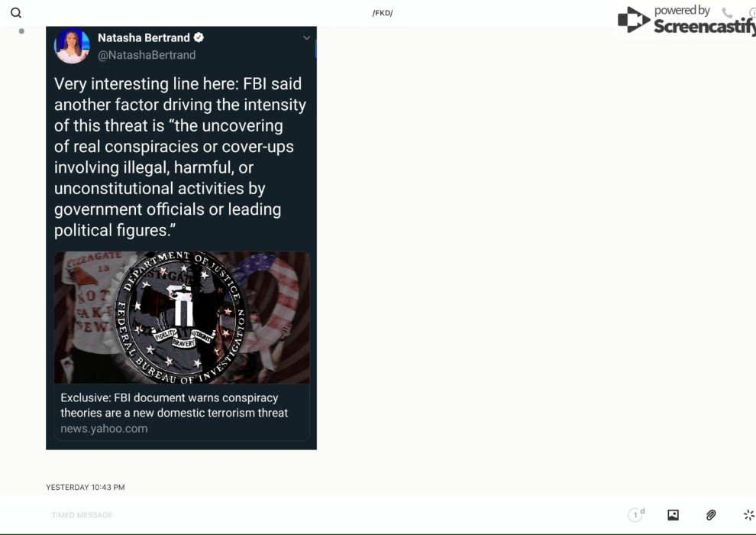This screenshot has height=535, width=756.
Task: Open the image picker icon
Action: coord(673,515)
